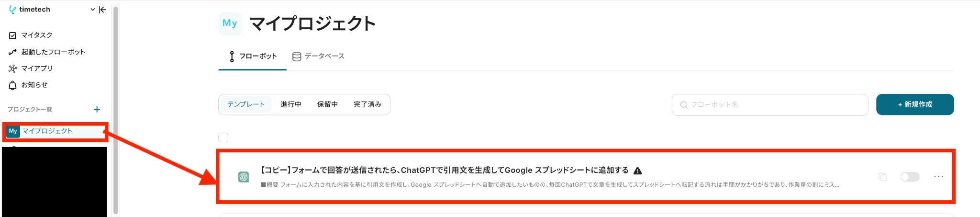Filter flowbots by 進行中
The height and width of the screenshot is (217, 980).
(x=291, y=104)
